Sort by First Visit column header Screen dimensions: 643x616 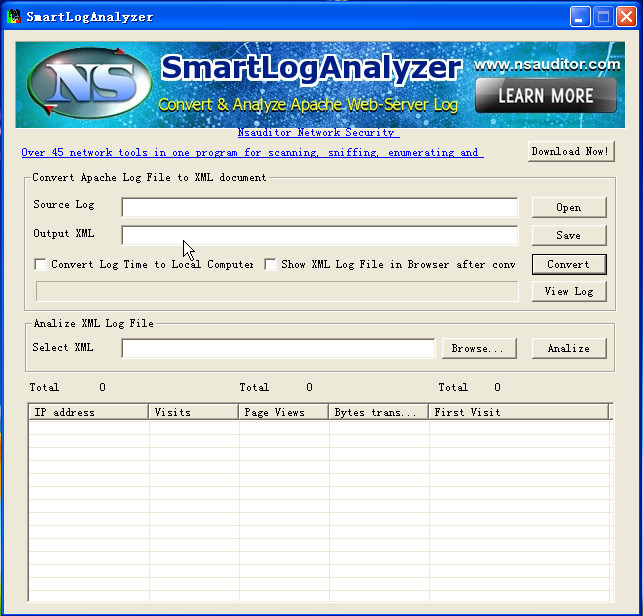point(519,412)
